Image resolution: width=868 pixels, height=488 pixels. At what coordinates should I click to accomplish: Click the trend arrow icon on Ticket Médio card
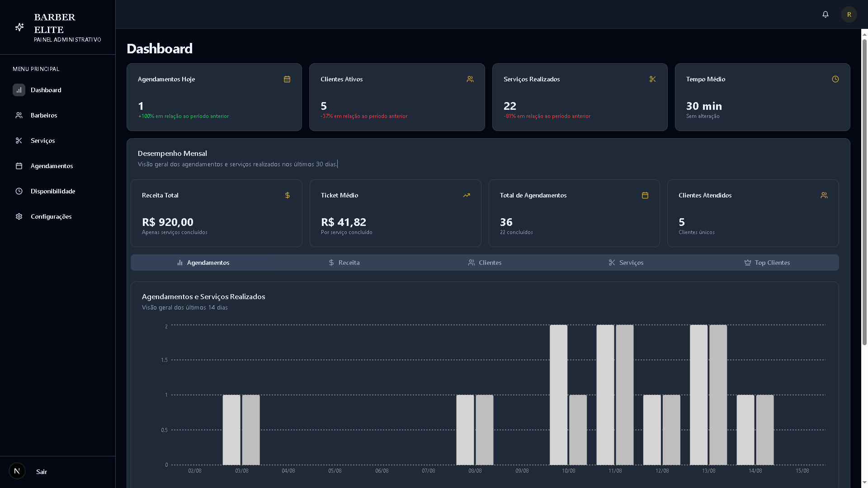[x=466, y=195]
